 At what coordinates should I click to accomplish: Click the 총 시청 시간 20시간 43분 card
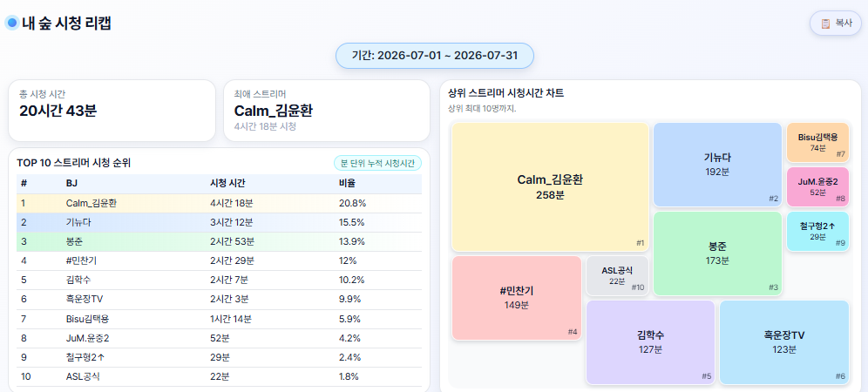click(x=112, y=111)
